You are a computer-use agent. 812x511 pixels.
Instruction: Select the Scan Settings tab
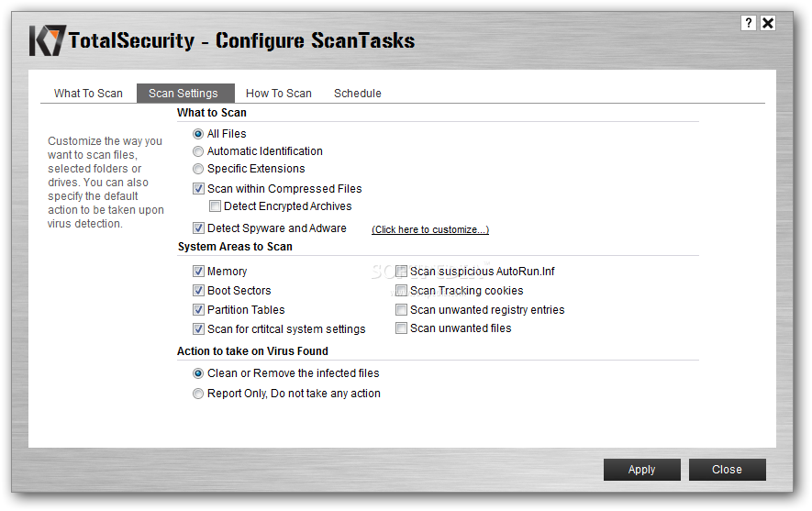[x=185, y=94]
